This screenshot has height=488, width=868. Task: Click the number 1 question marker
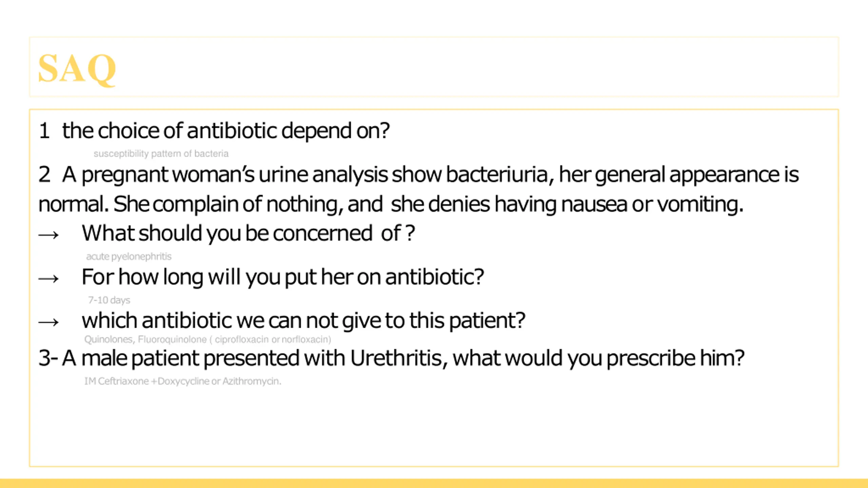click(44, 131)
